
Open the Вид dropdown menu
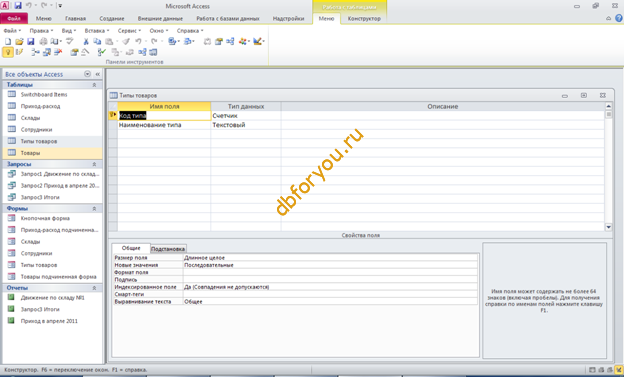pyautogui.click(x=68, y=31)
